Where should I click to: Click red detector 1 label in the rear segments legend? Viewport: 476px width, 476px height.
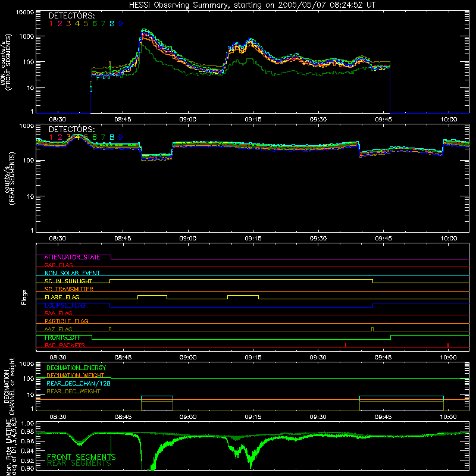tap(51, 137)
